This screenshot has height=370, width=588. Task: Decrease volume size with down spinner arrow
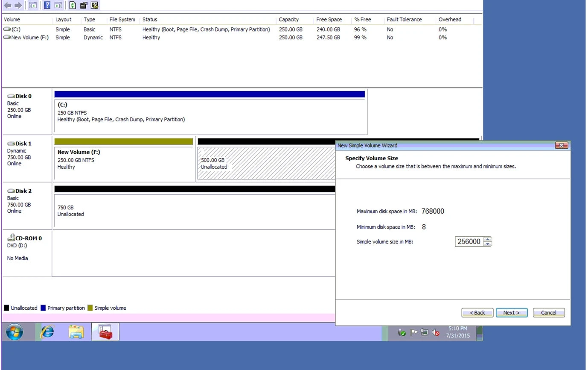click(487, 244)
